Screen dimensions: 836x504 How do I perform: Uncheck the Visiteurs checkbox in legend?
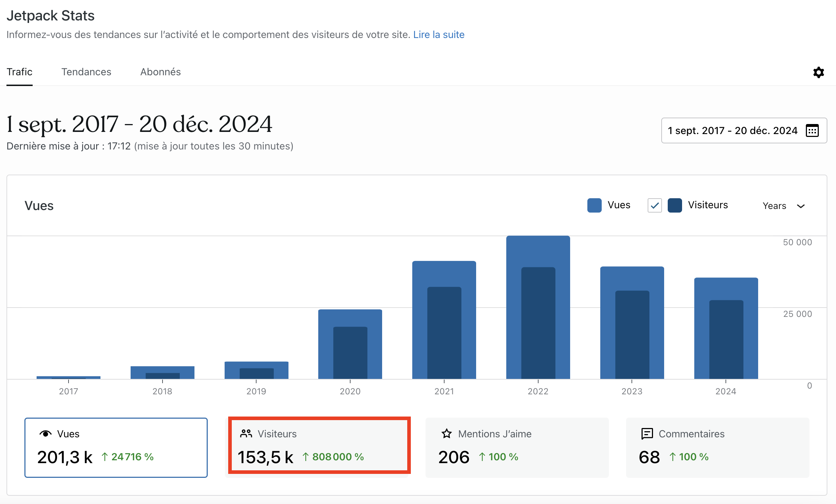[654, 205]
